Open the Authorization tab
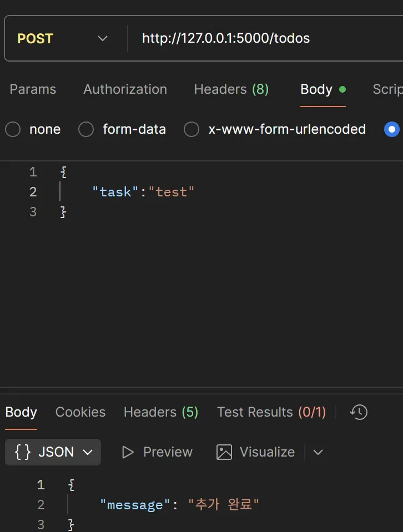 (x=125, y=89)
